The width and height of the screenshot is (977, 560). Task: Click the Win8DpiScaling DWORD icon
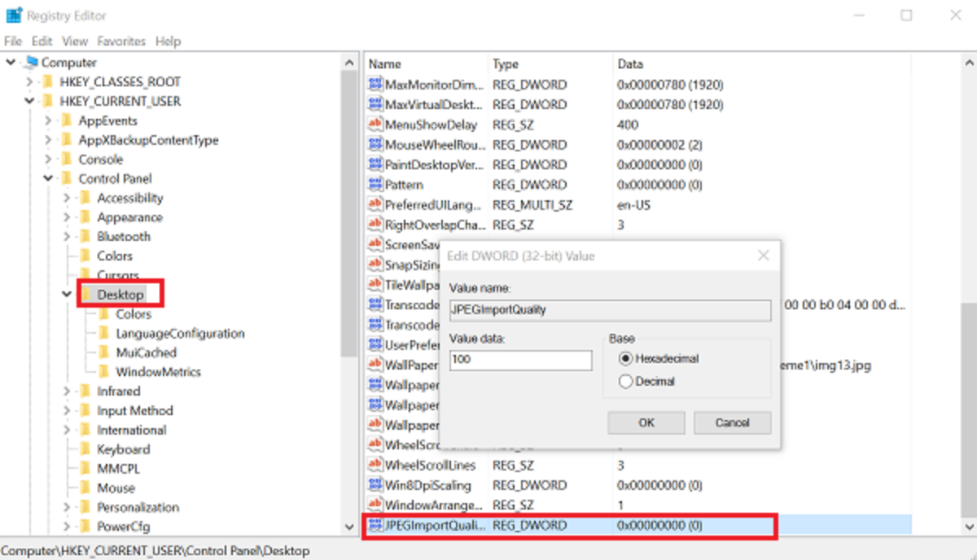(x=375, y=485)
